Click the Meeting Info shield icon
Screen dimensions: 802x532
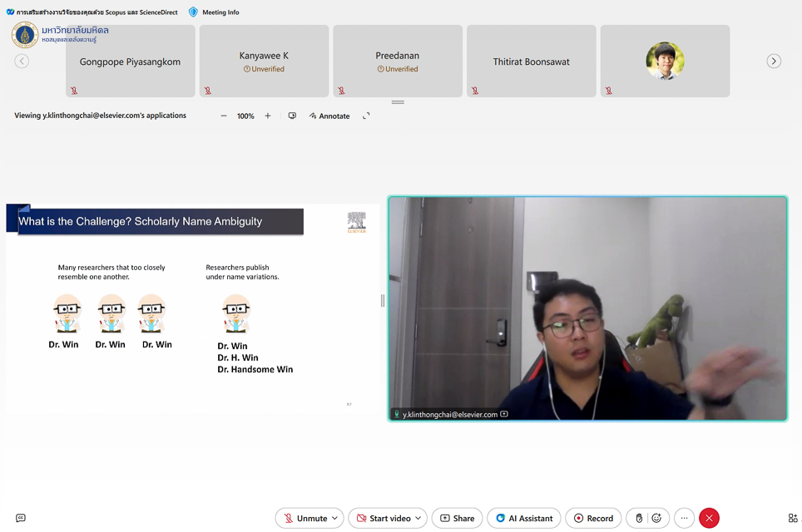pyautogui.click(x=194, y=12)
